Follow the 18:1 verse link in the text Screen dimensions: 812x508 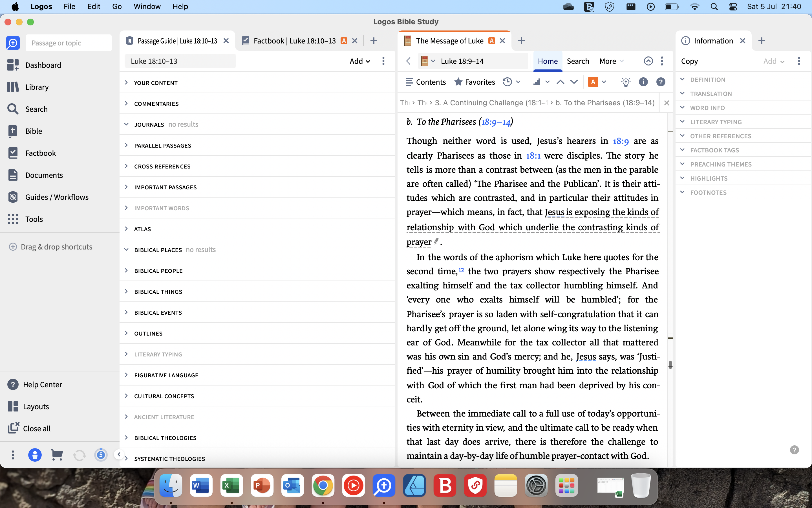coord(533,156)
